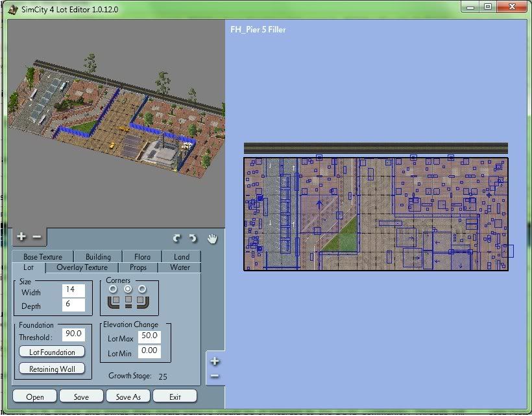Click inside the 3D lot preview
The image size is (532, 416).
(116, 123)
